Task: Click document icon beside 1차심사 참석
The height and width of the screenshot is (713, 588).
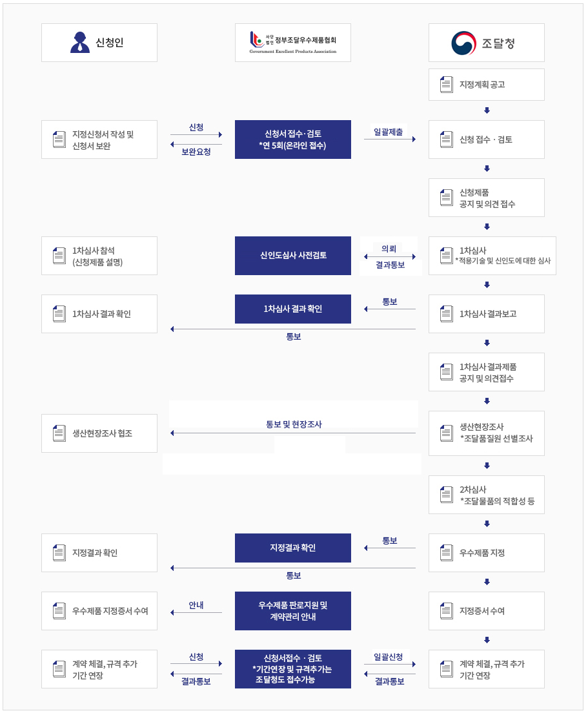Action: pos(59,256)
